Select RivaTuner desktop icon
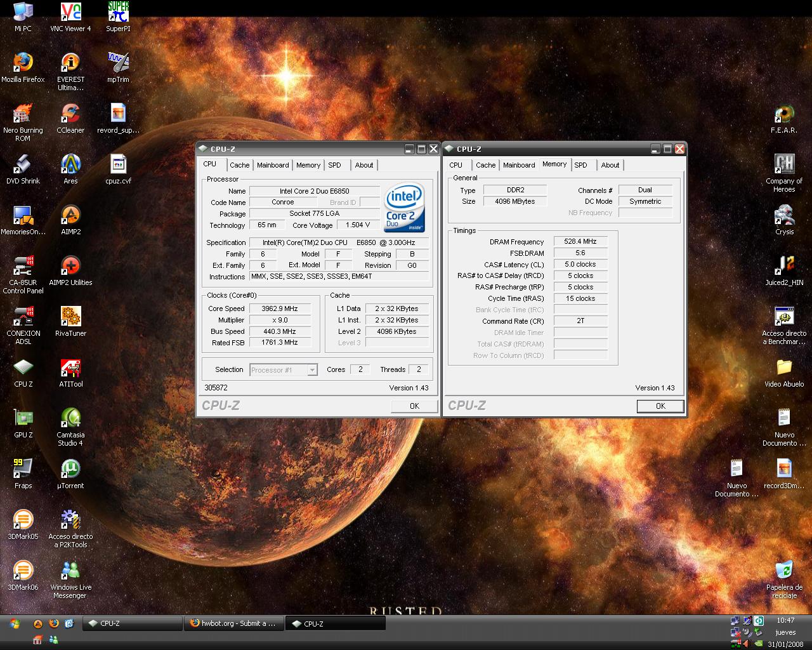 click(x=70, y=321)
